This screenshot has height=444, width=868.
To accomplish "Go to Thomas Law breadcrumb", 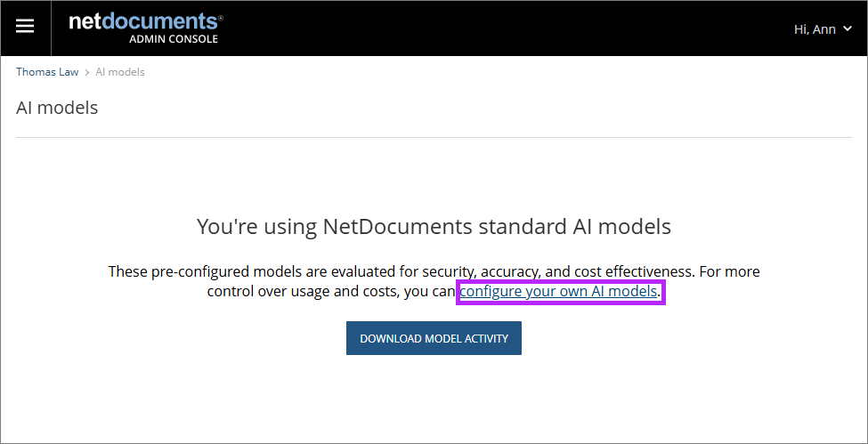I will [x=47, y=72].
